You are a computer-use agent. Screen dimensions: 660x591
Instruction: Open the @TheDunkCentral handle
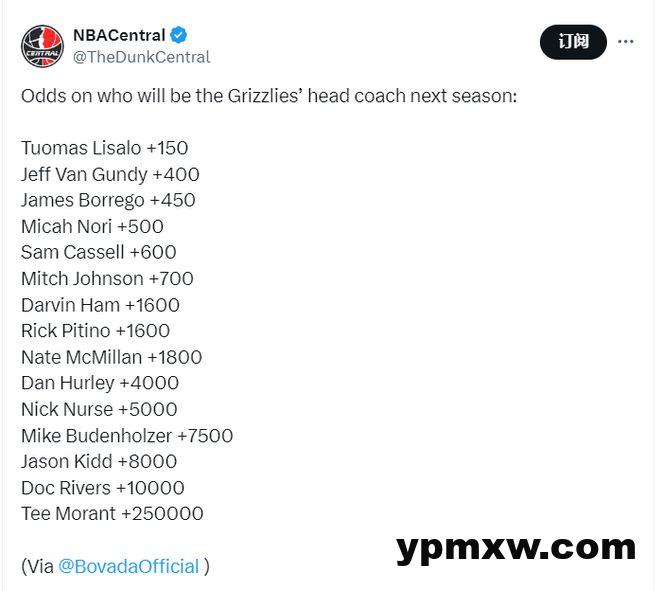coord(141,57)
